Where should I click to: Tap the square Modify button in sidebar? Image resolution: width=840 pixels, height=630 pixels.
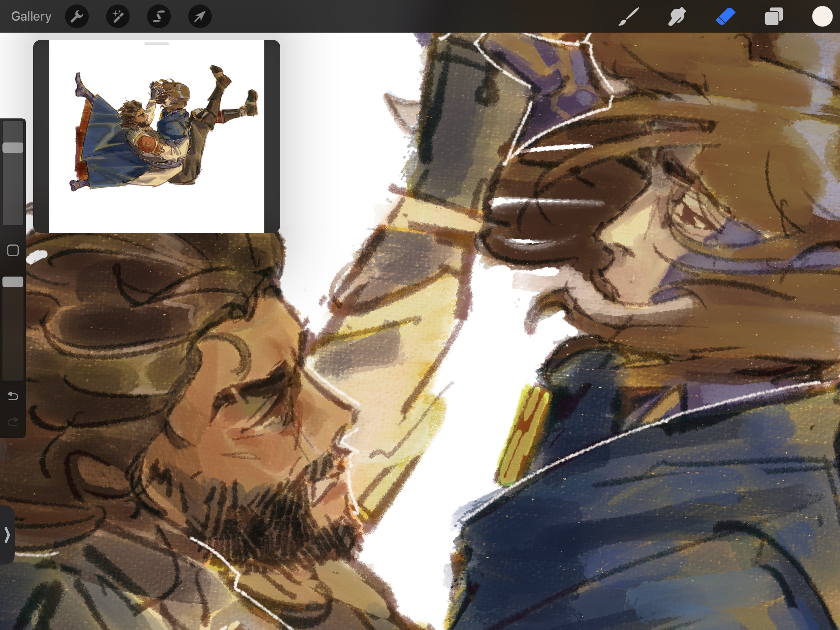pyautogui.click(x=13, y=250)
